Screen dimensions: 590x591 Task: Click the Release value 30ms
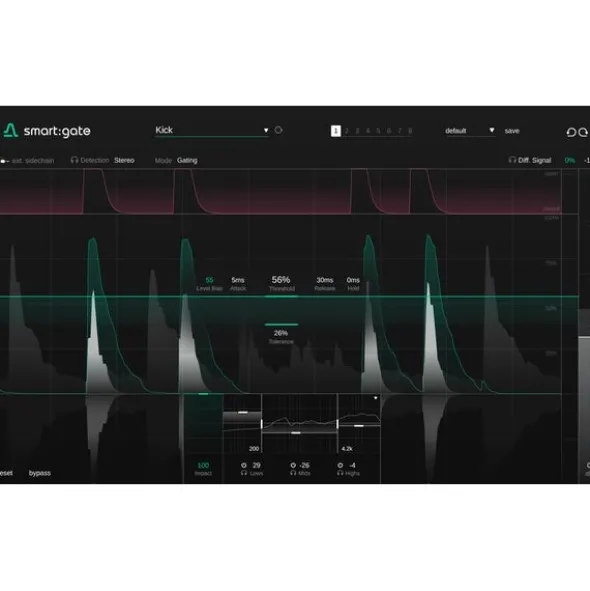point(325,280)
